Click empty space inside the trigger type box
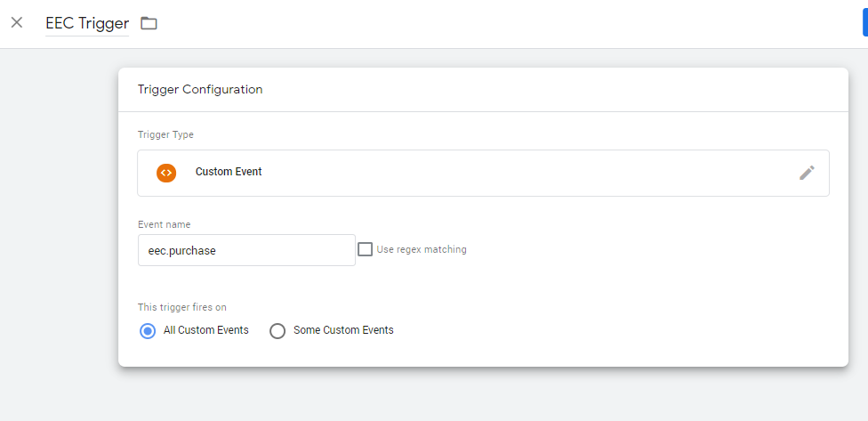The image size is (868, 421). click(x=534, y=173)
